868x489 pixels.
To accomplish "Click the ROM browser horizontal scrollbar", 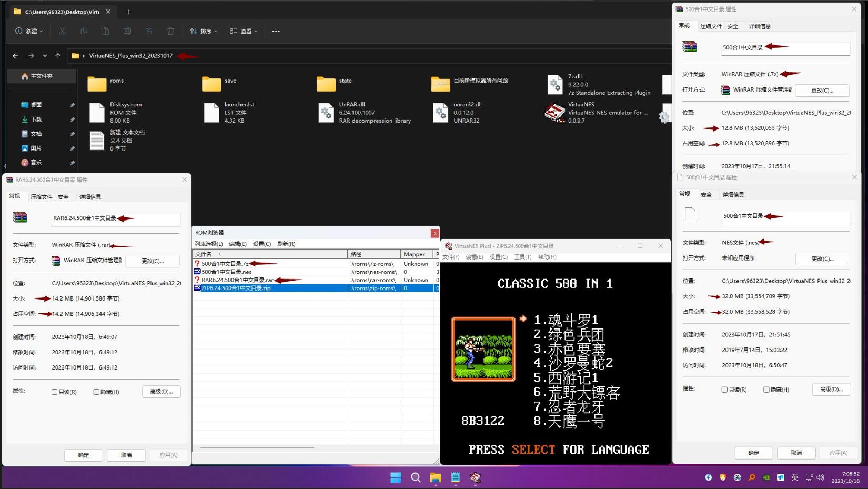I will [x=257, y=448].
